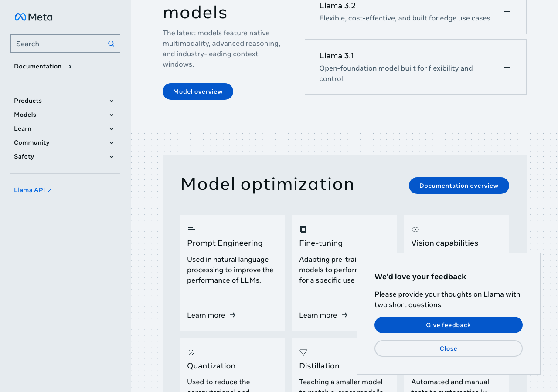The image size is (558, 392).
Task: Click the Quantization double-chevron icon
Action: coord(191,352)
